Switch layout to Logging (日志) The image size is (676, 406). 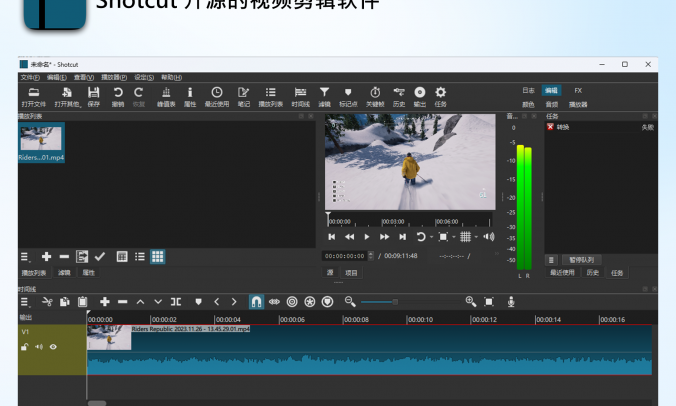pos(528,91)
